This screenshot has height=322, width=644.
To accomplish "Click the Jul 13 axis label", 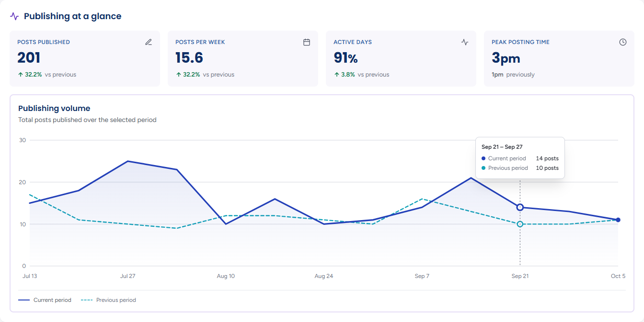I will [30, 276].
